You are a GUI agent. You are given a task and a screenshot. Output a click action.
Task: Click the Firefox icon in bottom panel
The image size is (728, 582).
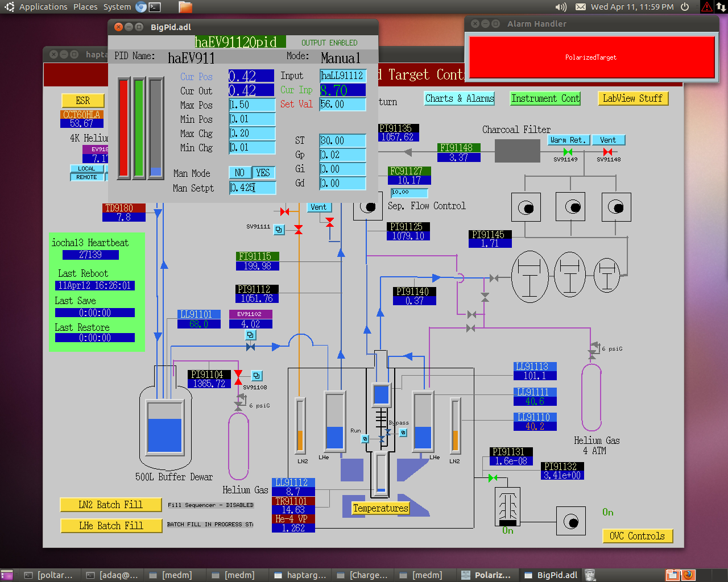[688, 575]
